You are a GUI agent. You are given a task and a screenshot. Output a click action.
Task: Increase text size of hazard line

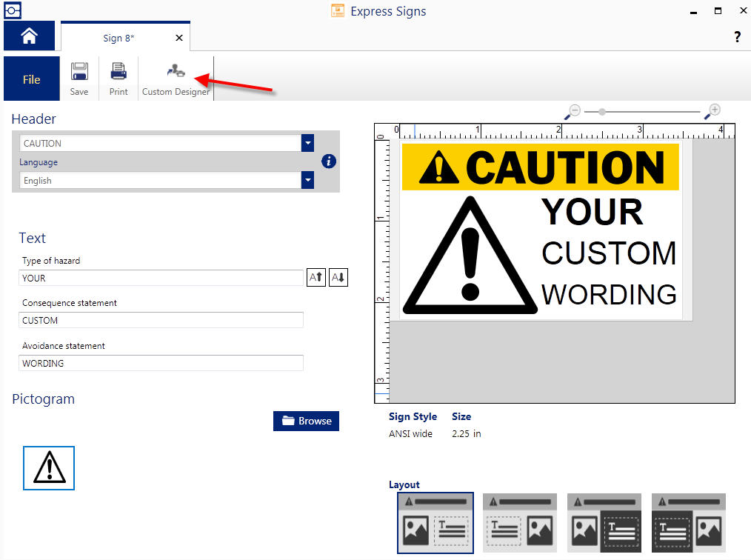click(x=316, y=277)
